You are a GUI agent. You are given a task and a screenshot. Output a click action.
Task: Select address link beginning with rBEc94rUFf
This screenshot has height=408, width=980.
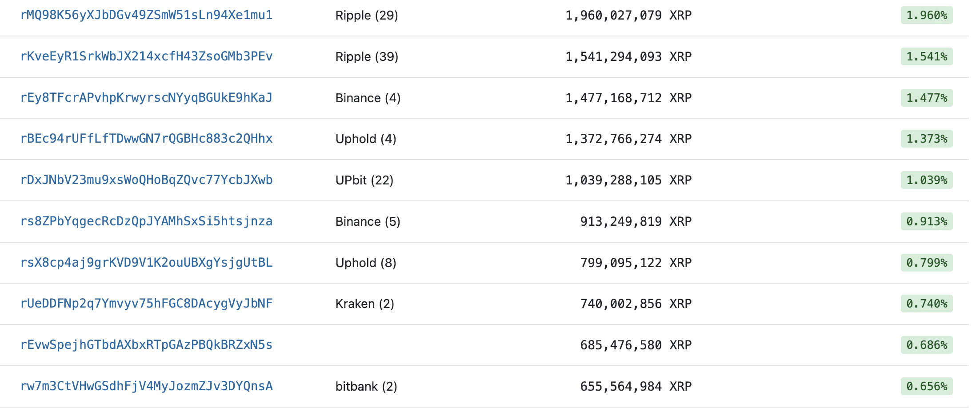tap(146, 139)
